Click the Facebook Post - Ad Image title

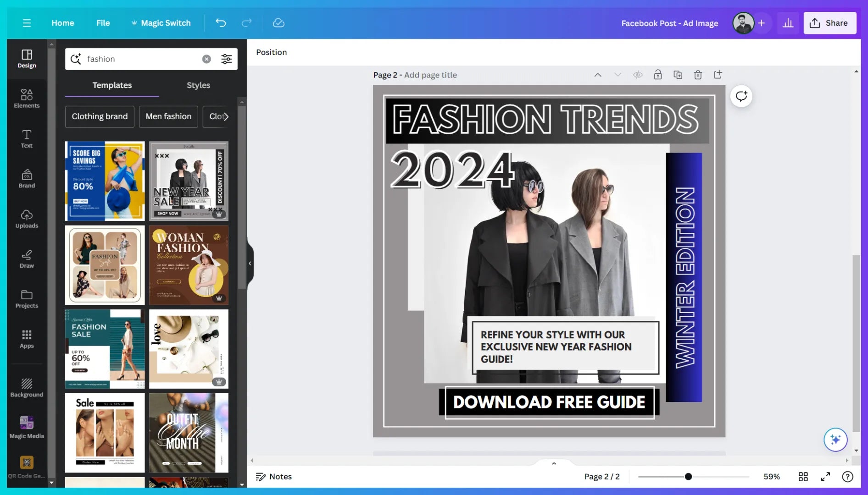(x=669, y=23)
